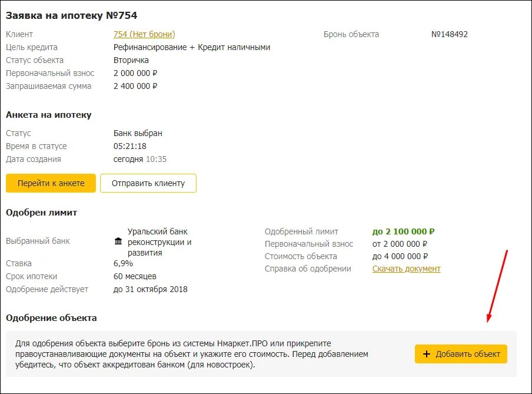Click the Одобрение объекта section heading
Screen dimensions: 532x394
pos(51,318)
